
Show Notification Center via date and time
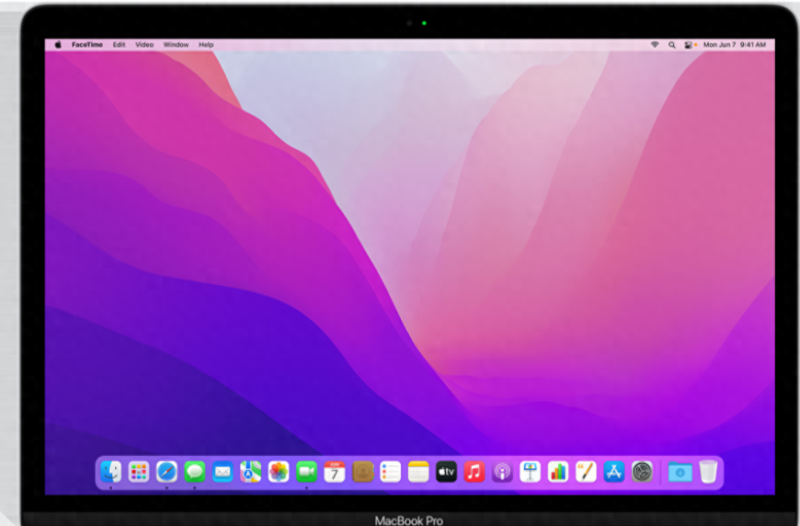(x=737, y=45)
